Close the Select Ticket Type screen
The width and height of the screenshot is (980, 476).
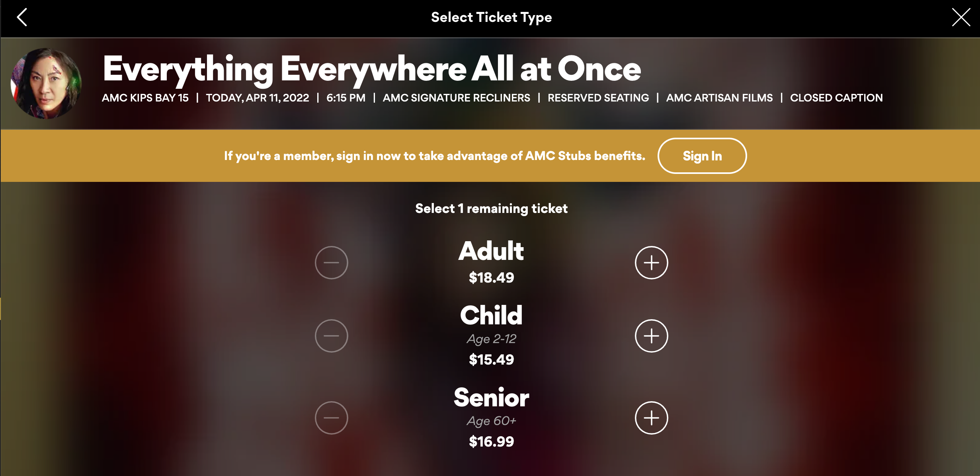[960, 17]
